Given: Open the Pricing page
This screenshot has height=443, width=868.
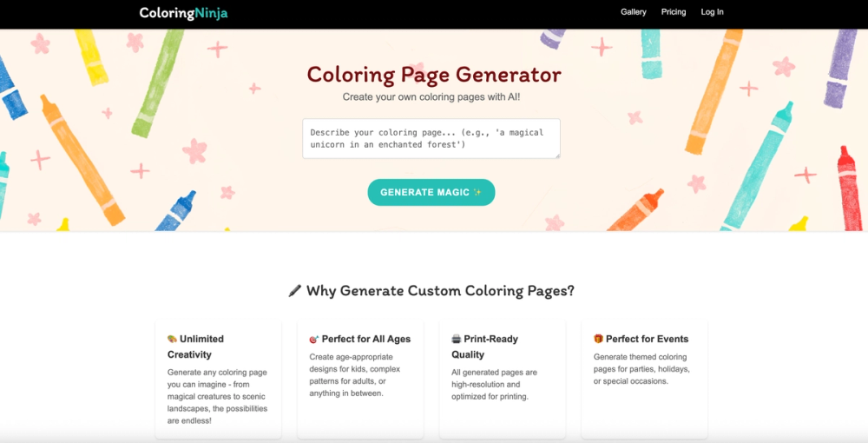Looking at the screenshot, I should click(674, 11).
